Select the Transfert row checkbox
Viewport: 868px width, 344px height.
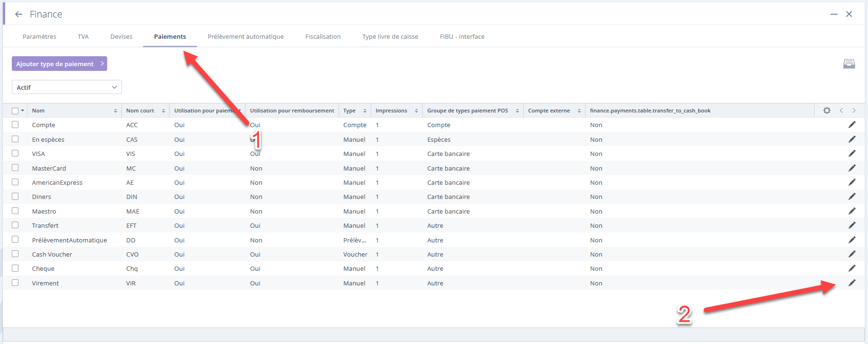pos(15,225)
